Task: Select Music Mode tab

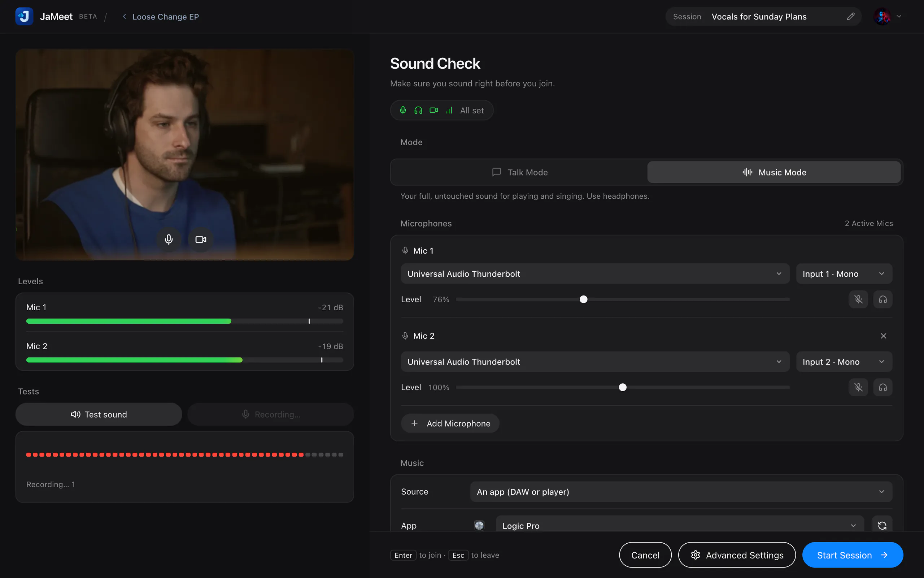Action: pos(774,172)
